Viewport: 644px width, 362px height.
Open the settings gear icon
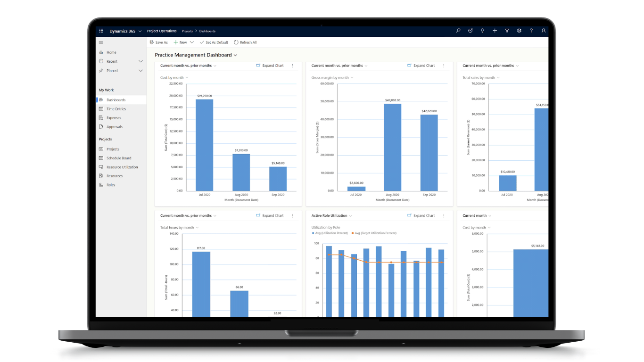(519, 31)
